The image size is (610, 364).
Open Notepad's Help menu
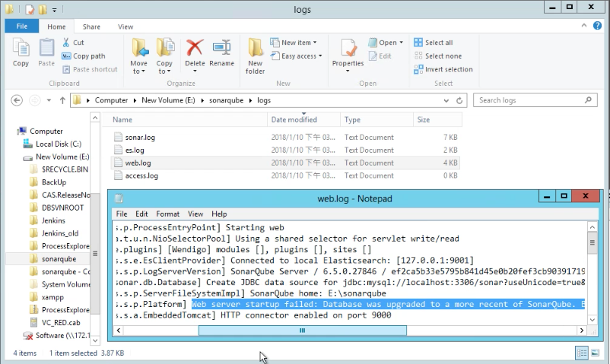219,214
